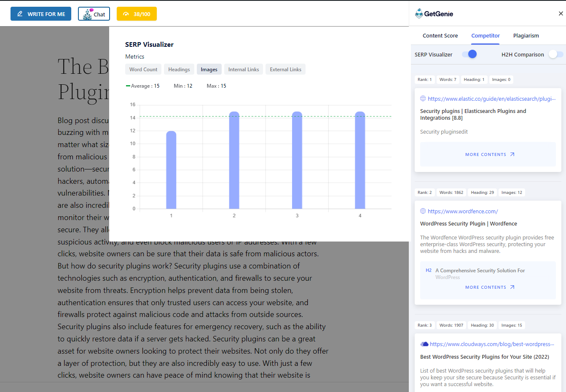Enable the H2H Comparison toggle

tap(556, 54)
